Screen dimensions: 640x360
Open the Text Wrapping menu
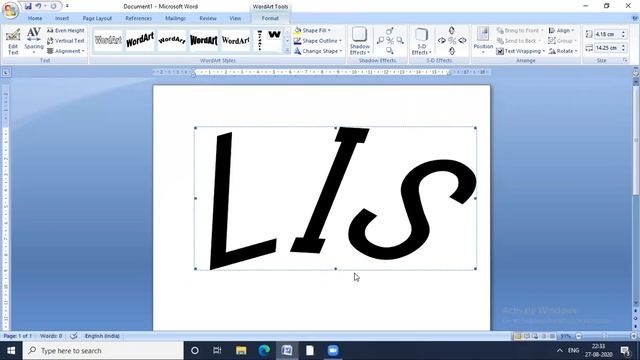click(520, 51)
